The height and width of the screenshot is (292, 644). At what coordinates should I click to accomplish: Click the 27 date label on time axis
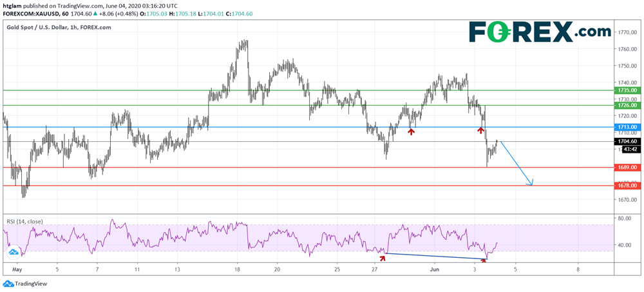pos(376,270)
